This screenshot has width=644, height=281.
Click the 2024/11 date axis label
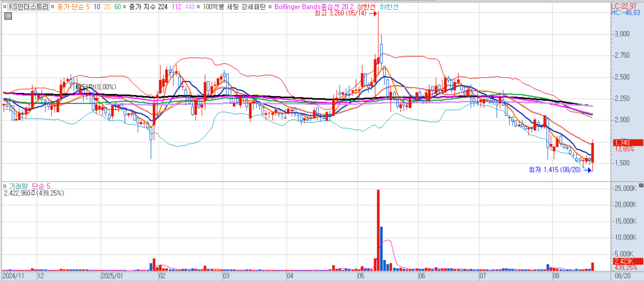[x=14, y=276]
